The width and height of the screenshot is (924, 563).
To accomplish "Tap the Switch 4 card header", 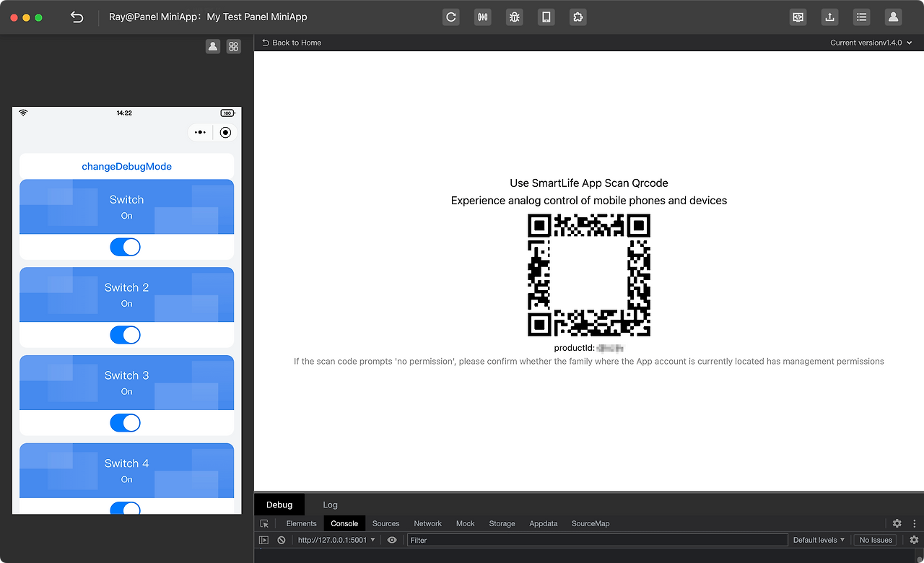I will [x=126, y=471].
